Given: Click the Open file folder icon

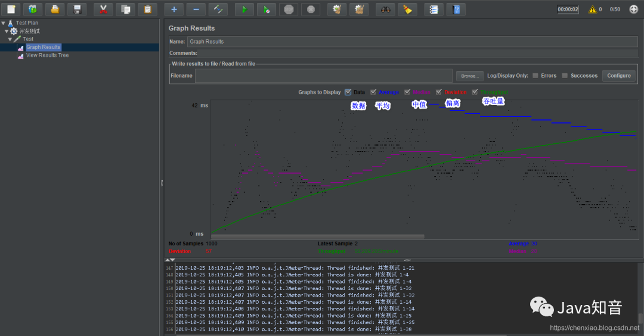Looking at the screenshot, I should click(55, 9).
